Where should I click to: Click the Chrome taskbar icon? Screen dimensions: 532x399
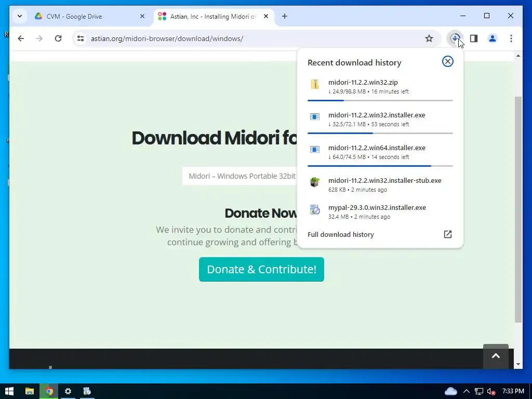coord(49,391)
